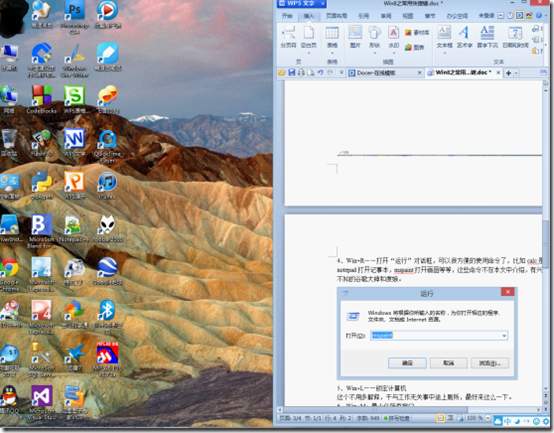Select the Google Earth desktop shortcut
Screen dimensions: 554x433
coord(107,271)
